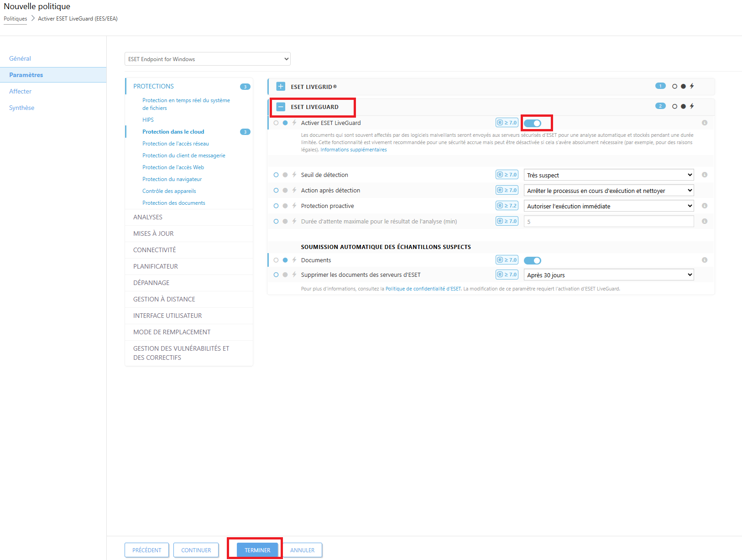Viewport: 742px width, 560px height.
Task: Click the Politiques breadcrumb link
Action: click(x=16, y=19)
